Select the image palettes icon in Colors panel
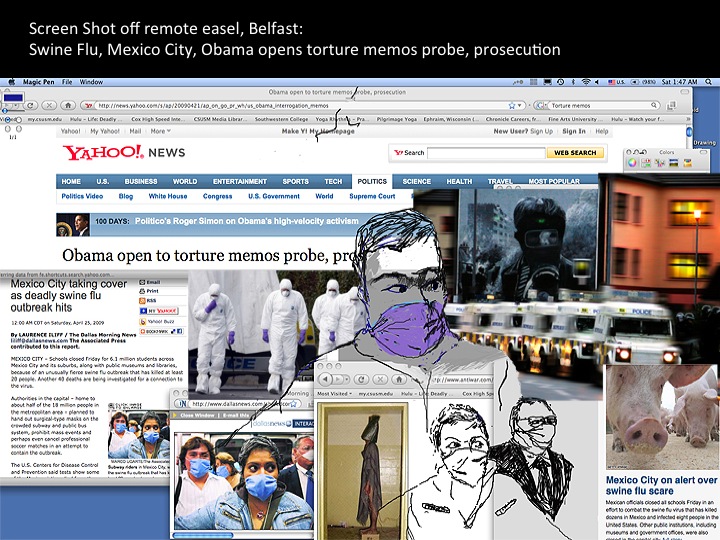This screenshot has width=720, height=540. (674, 163)
